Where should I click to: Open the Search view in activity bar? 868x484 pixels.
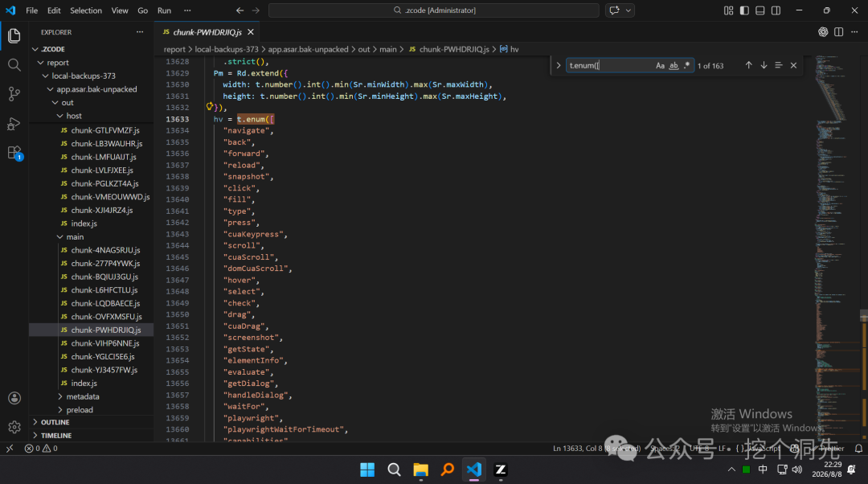pos(14,65)
